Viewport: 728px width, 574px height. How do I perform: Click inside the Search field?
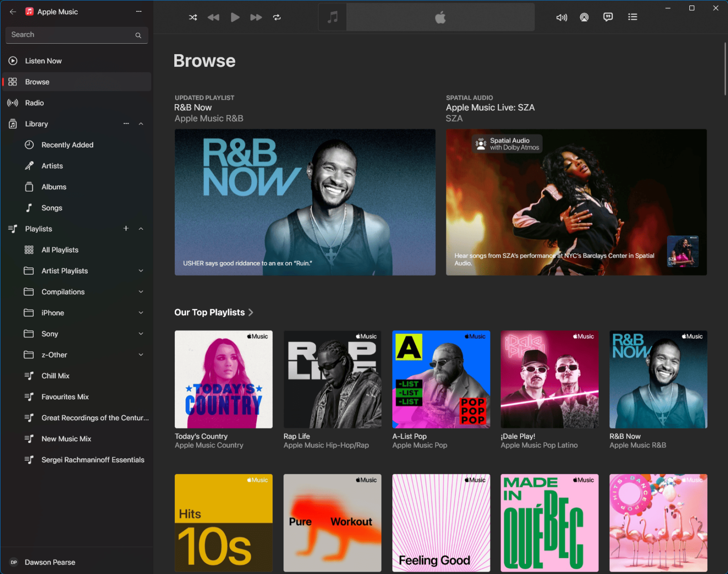(x=68, y=35)
